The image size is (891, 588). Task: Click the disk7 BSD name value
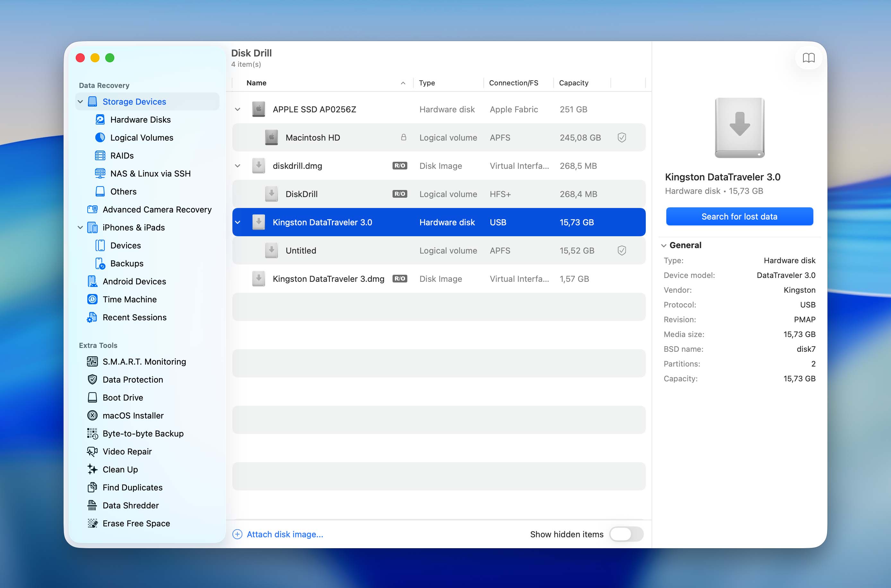pyautogui.click(x=806, y=349)
